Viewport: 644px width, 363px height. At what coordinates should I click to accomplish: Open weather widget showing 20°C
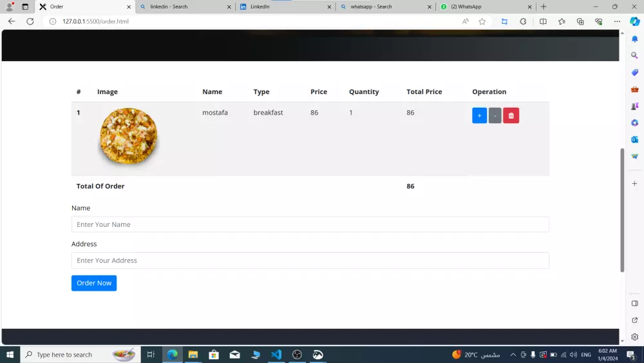[x=476, y=355]
